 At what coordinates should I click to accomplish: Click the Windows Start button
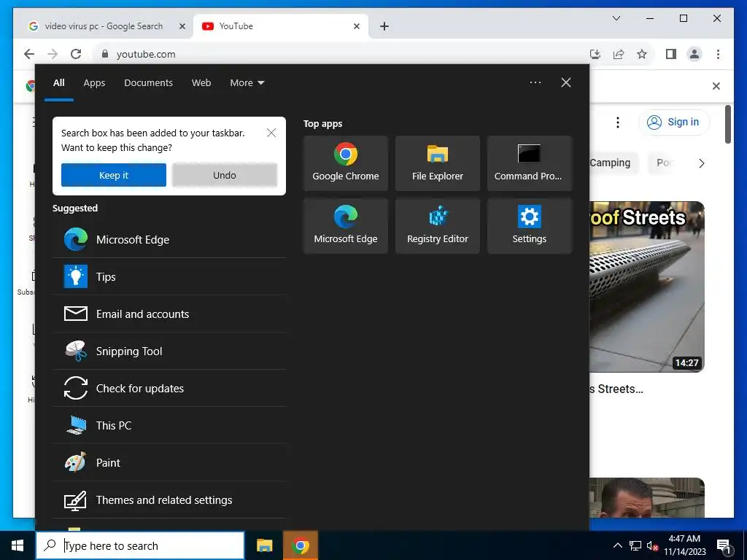coord(18,545)
